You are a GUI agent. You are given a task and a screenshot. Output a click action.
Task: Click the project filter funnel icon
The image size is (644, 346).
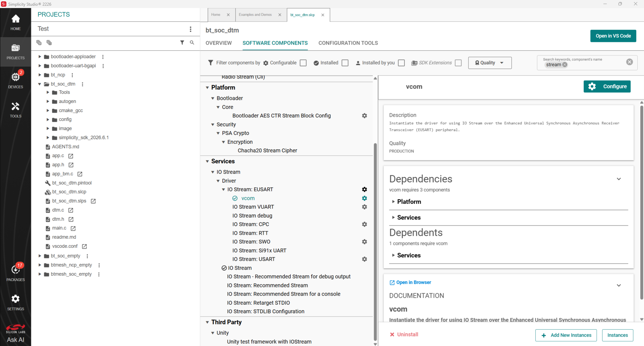[x=182, y=43]
